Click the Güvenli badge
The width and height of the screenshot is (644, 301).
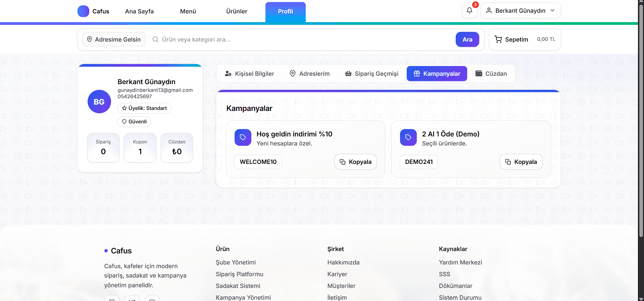point(134,122)
